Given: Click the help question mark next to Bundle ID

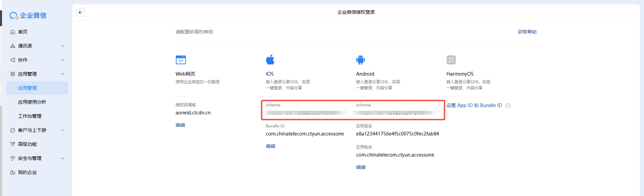Looking at the screenshot, I should click(x=508, y=106).
